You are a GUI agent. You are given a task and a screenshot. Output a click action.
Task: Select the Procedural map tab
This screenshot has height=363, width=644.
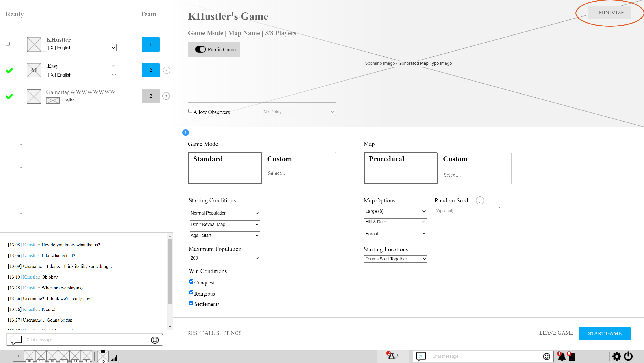click(x=400, y=168)
